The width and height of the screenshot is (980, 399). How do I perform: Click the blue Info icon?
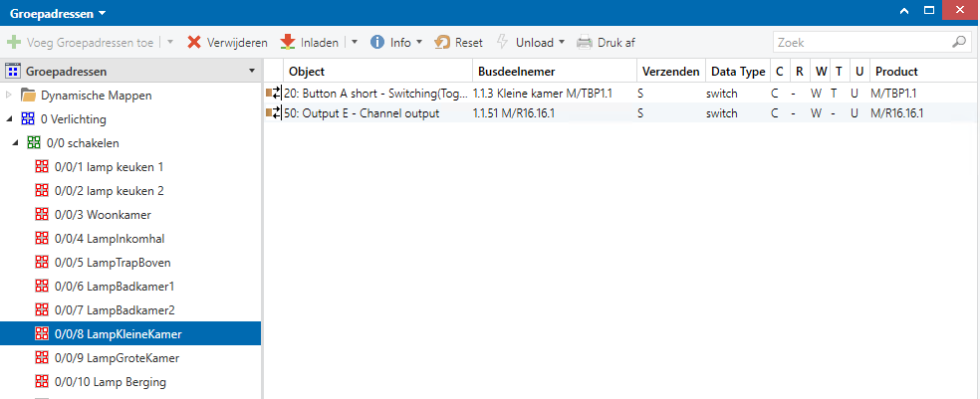[377, 43]
